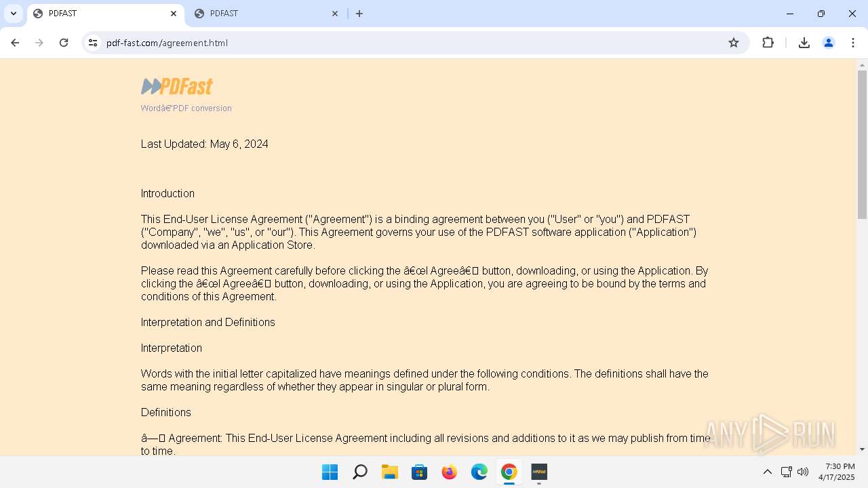868x488 pixels.
Task: Launch Firefox from the taskbar
Action: [x=450, y=472]
